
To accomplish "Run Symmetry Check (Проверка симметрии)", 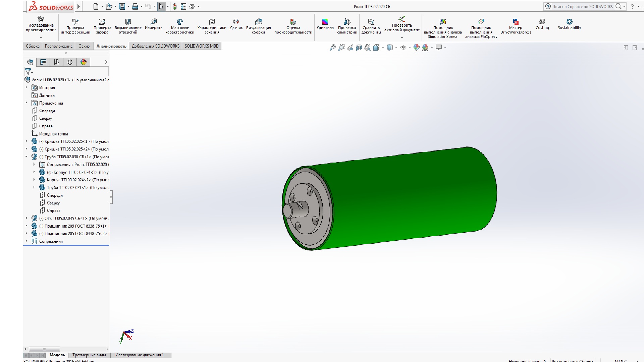I will click(347, 26).
